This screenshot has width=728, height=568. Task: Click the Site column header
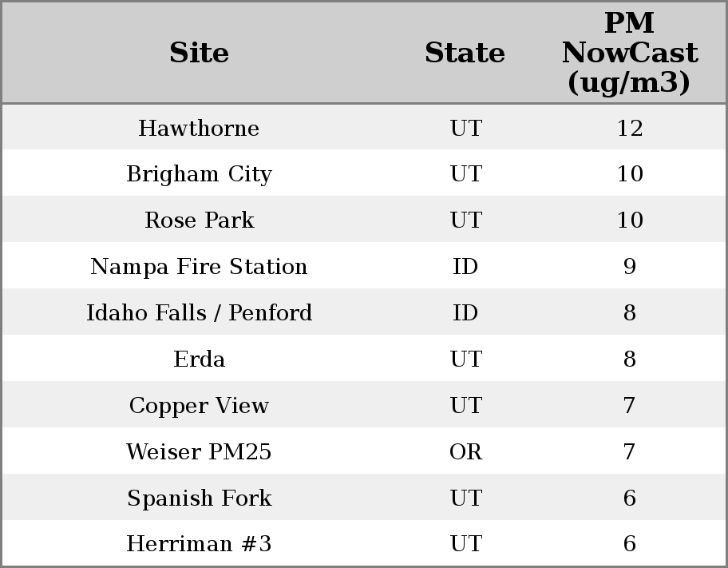click(x=199, y=54)
